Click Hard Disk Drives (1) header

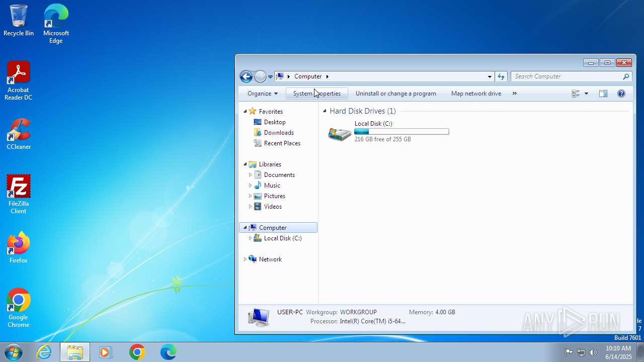pyautogui.click(x=362, y=111)
